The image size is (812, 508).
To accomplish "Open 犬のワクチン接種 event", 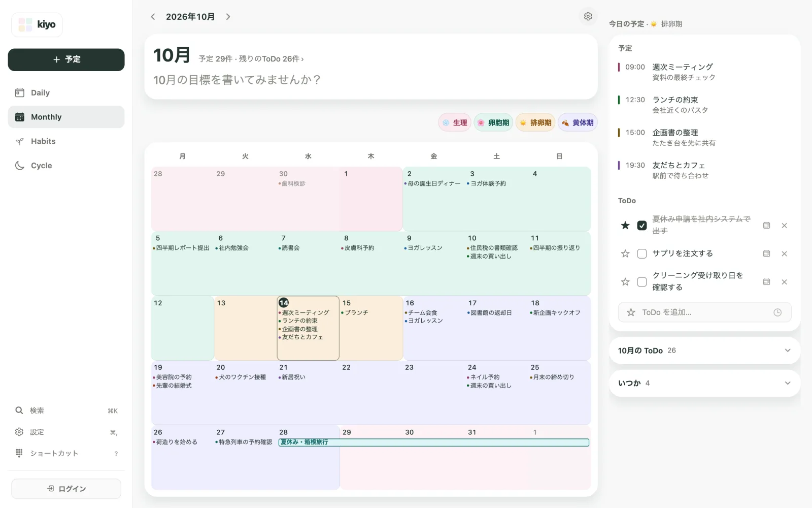I will click(241, 377).
